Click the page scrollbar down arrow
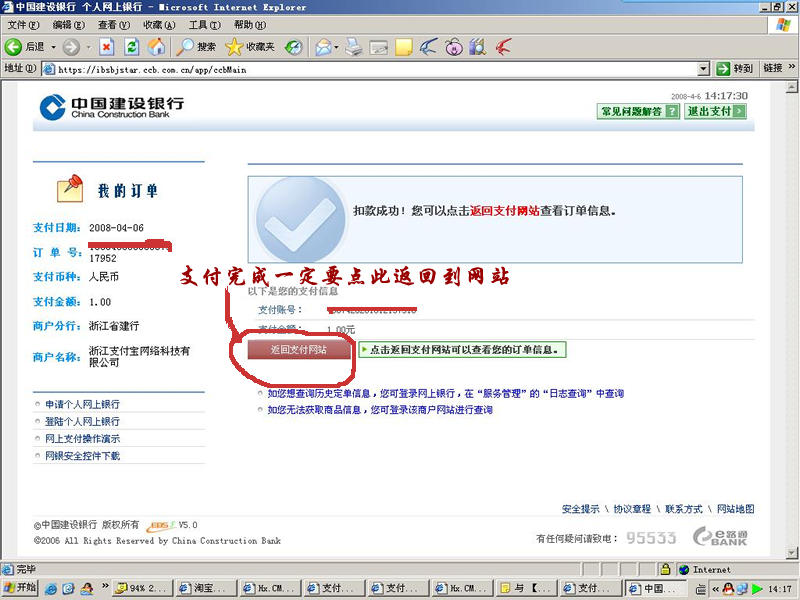 (791, 553)
